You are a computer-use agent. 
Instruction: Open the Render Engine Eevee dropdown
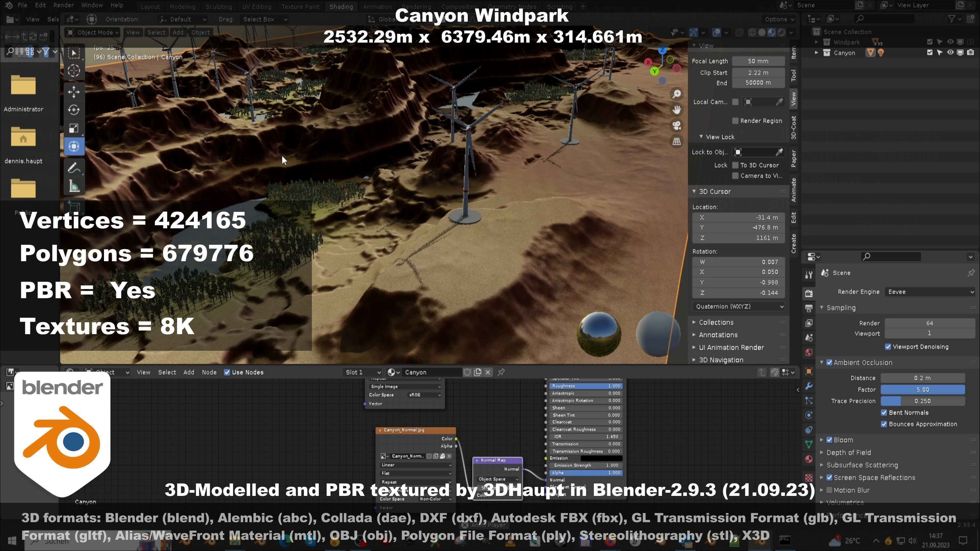[930, 292]
